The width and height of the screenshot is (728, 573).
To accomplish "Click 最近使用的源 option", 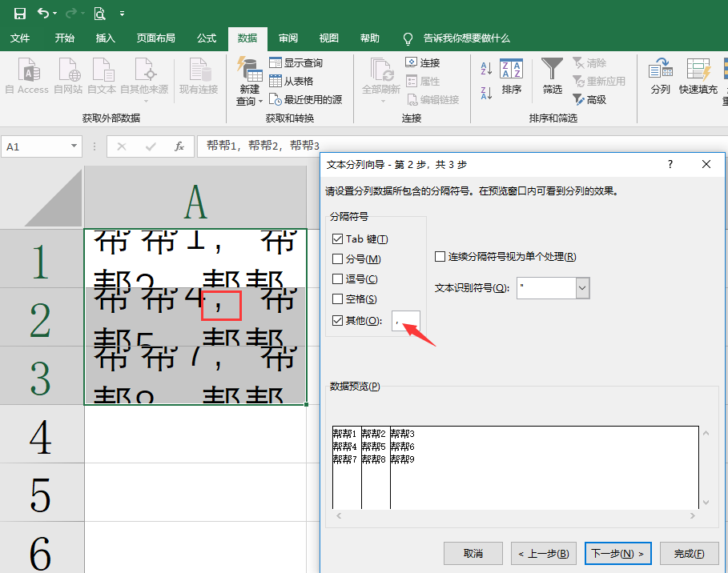I will tap(306, 100).
